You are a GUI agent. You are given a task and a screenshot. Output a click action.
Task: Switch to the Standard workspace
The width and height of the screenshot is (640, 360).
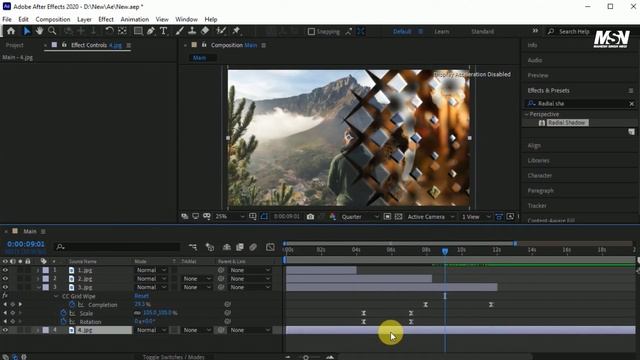[482, 31]
